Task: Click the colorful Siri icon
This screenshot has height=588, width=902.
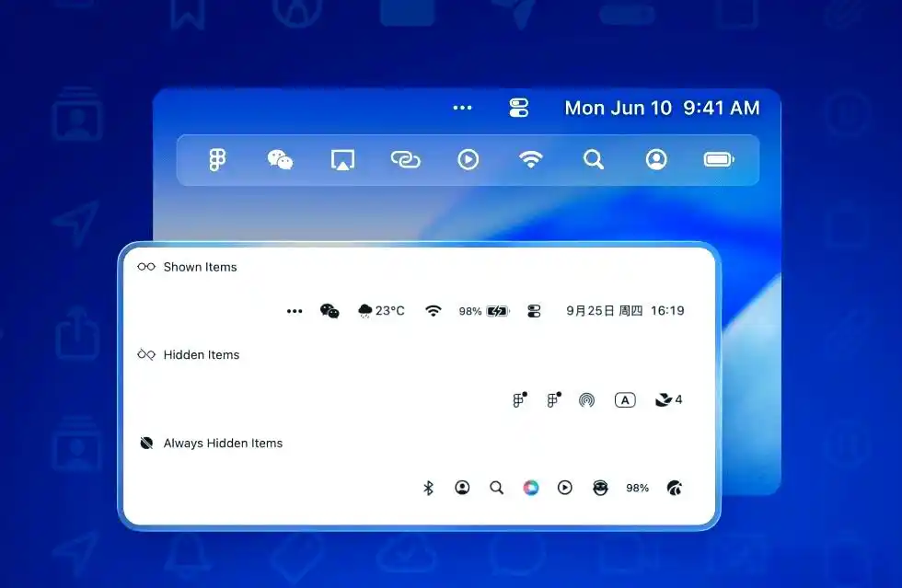Action: pos(531,488)
